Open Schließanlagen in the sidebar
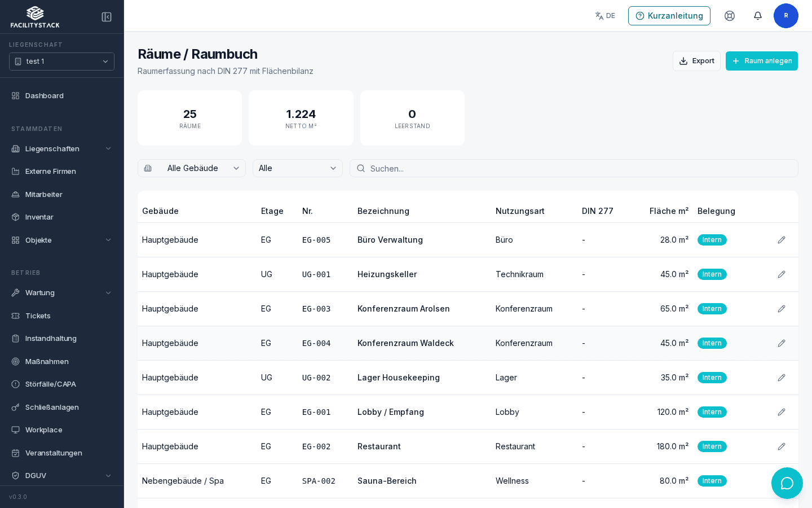Image resolution: width=812 pixels, height=508 pixels. tap(62, 407)
